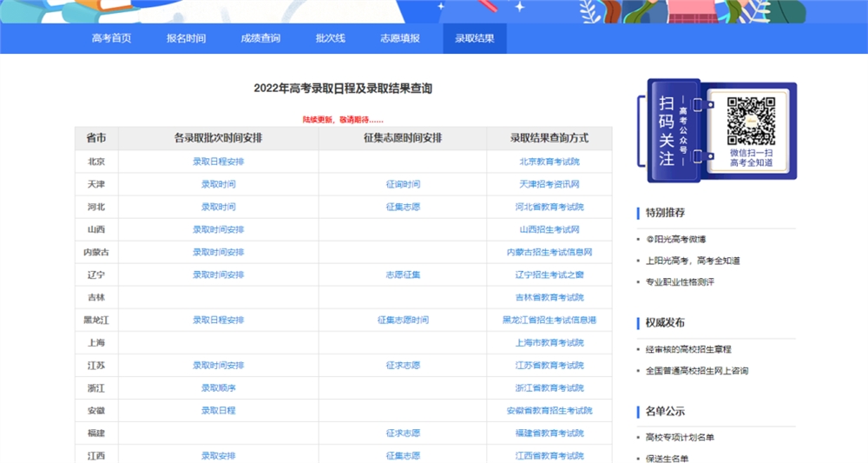Click Zhejiang's 录取顺序 link
The image size is (868, 463).
[x=218, y=387]
